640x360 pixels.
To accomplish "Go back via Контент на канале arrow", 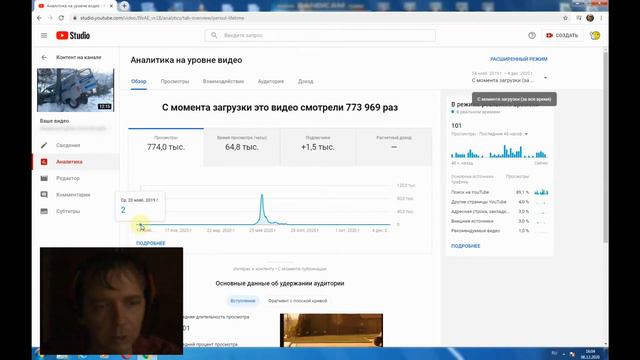I will 44,58.
